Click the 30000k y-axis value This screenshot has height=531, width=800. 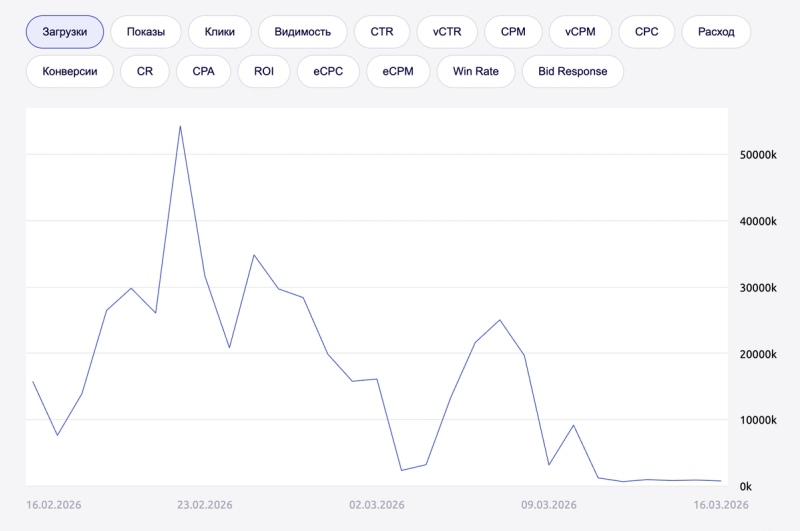point(758,288)
